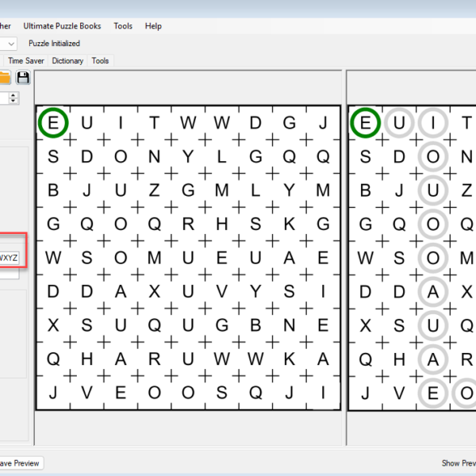Screen dimensions: 476x476
Task: Open the Help menu
Action: click(153, 26)
